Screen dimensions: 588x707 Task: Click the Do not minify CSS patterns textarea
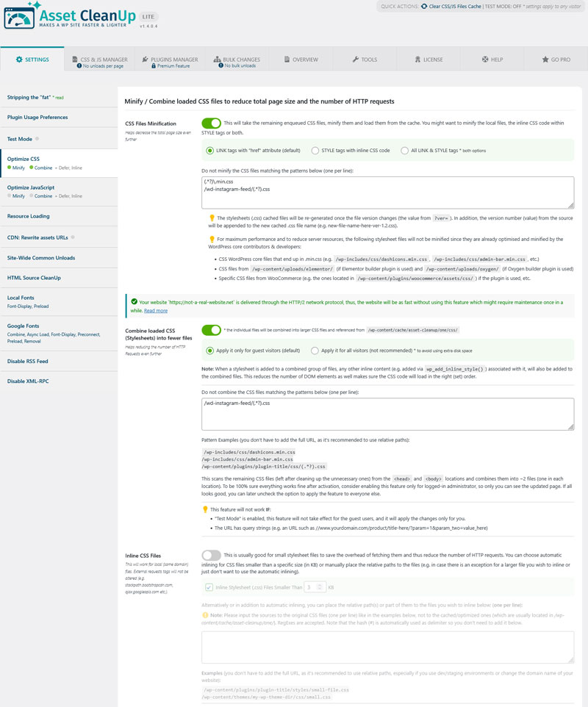[x=388, y=193]
